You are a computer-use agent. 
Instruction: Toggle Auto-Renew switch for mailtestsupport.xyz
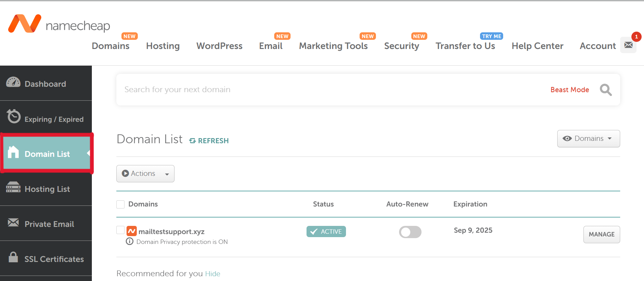coord(410,232)
